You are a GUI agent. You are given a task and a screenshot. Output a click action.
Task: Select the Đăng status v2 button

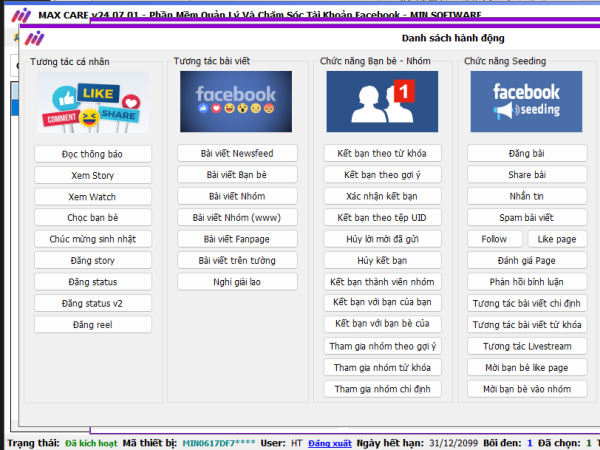tap(93, 303)
